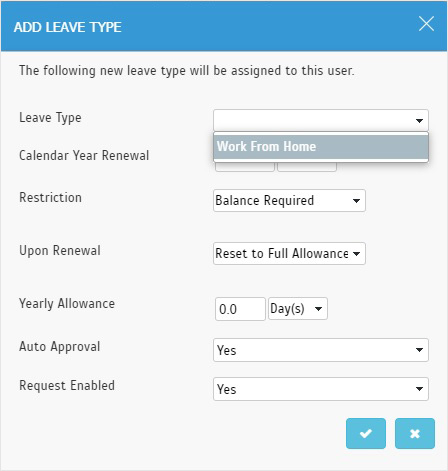The width and height of the screenshot is (448, 471).
Task: Close the Add Leave Type dialog
Action: pyautogui.click(x=426, y=24)
